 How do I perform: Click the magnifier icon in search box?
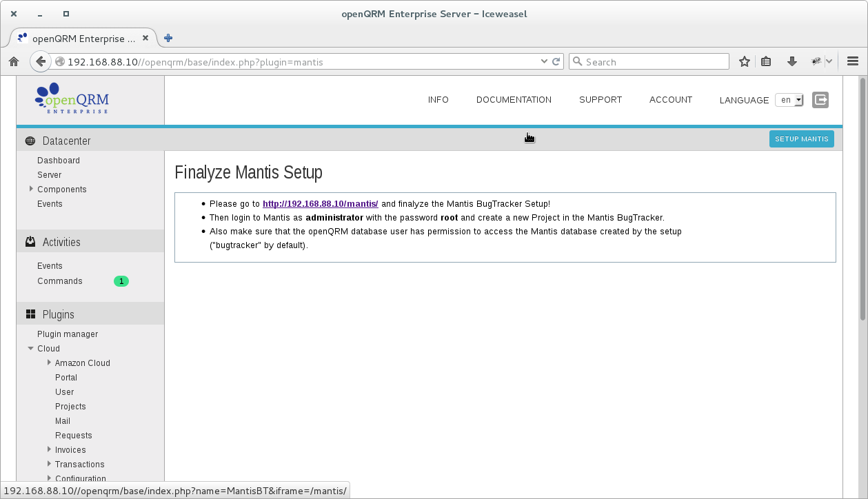click(578, 61)
